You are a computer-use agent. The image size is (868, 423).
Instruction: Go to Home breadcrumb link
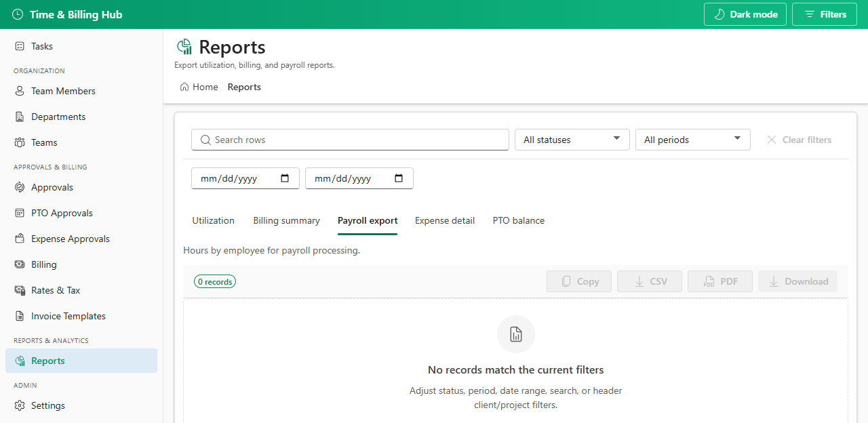199,87
